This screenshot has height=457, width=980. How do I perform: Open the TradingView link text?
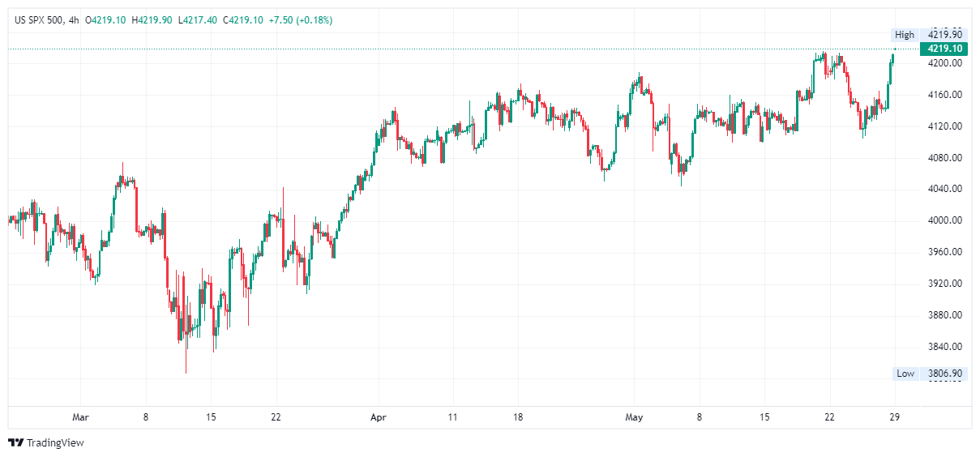pos(55,443)
